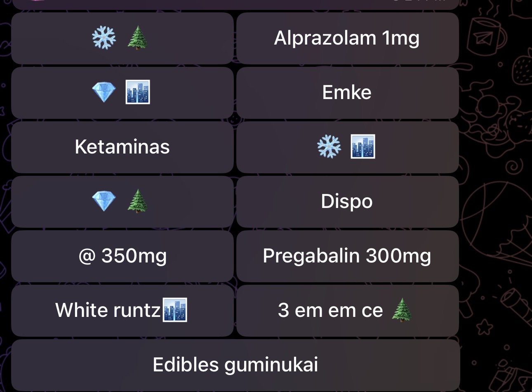Click the cityscape emoji beside White runtz
The height and width of the screenshot is (392, 532).
[175, 310]
